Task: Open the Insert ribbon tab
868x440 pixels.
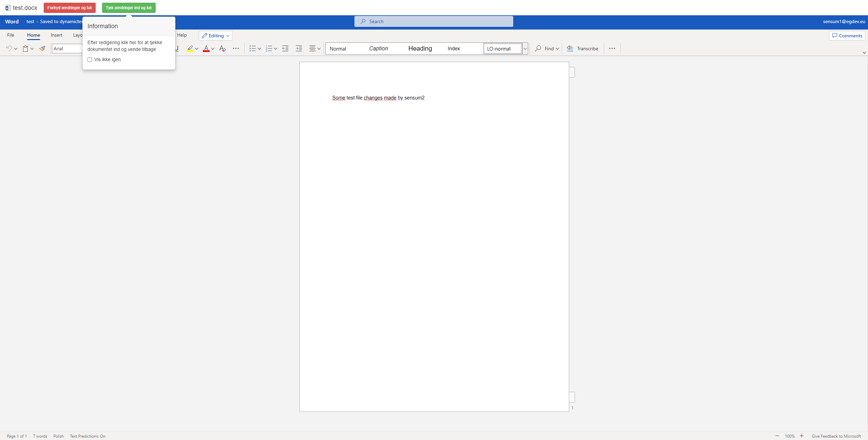Action: tap(56, 35)
